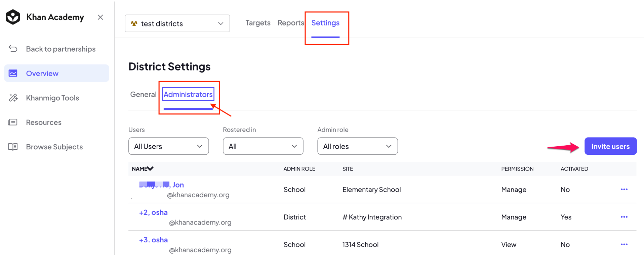644x255 pixels.
Task: Switch to the Reports tab
Action: tap(291, 23)
